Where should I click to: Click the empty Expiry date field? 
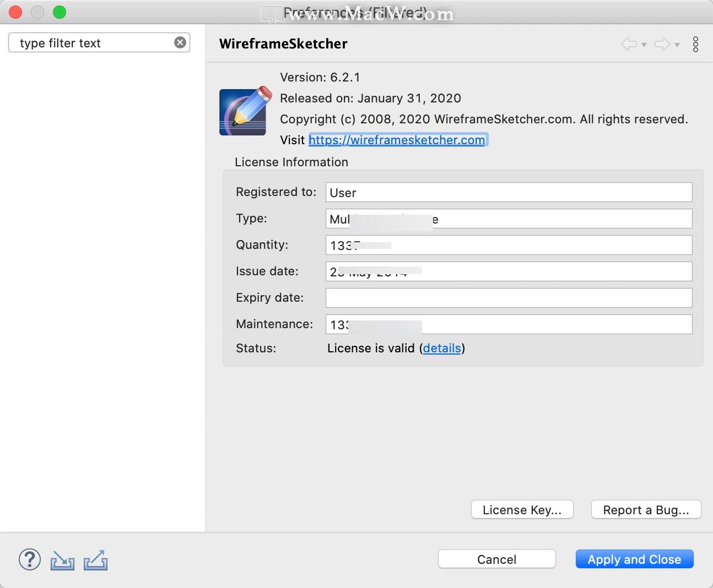point(508,298)
